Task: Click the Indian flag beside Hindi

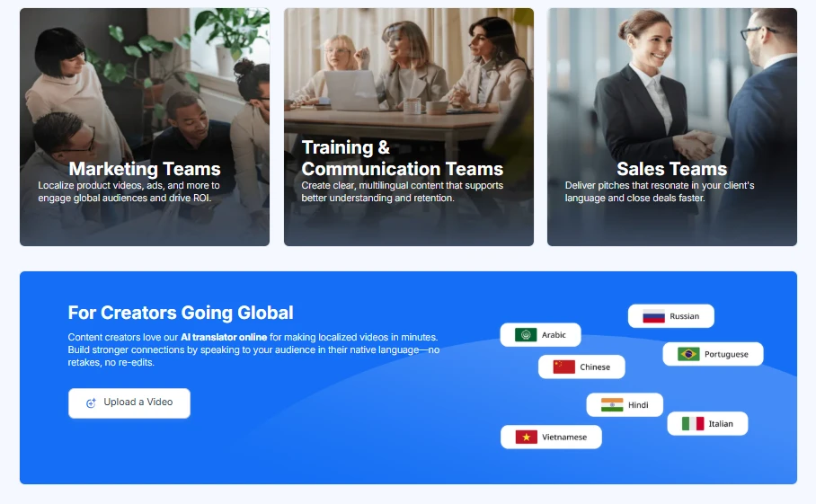Action: (x=612, y=405)
